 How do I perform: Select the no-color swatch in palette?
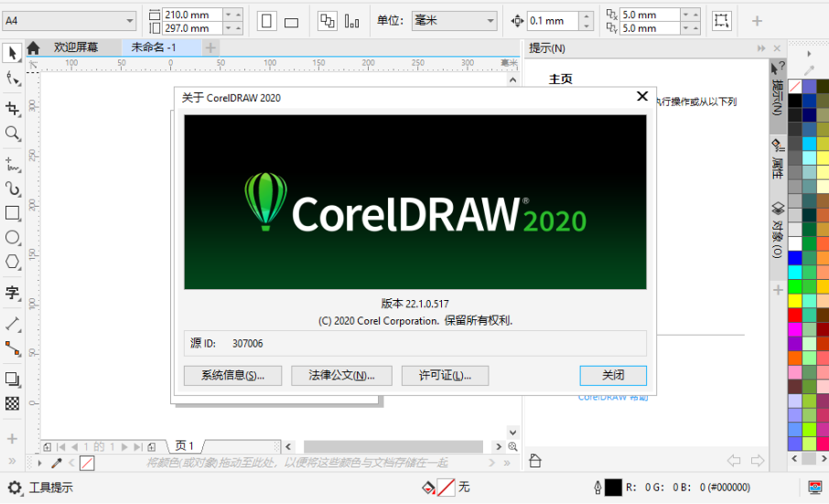(x=794, y=86)
